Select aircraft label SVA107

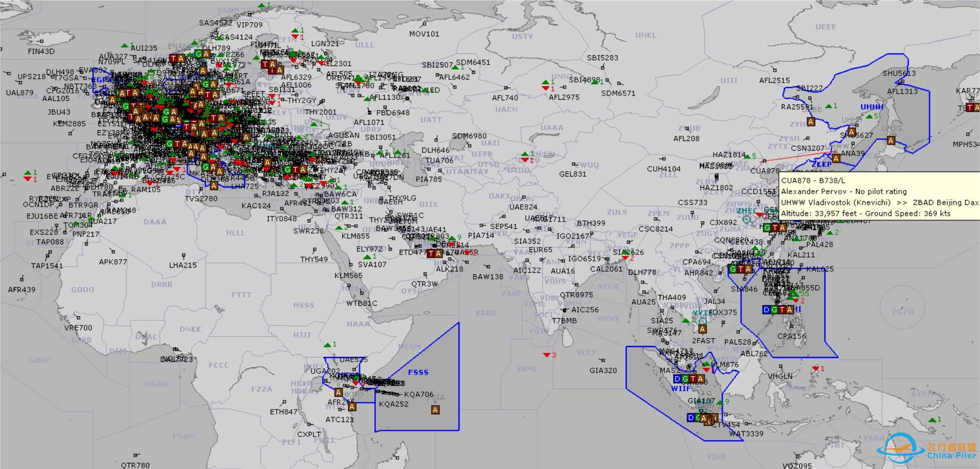(372, 264)
